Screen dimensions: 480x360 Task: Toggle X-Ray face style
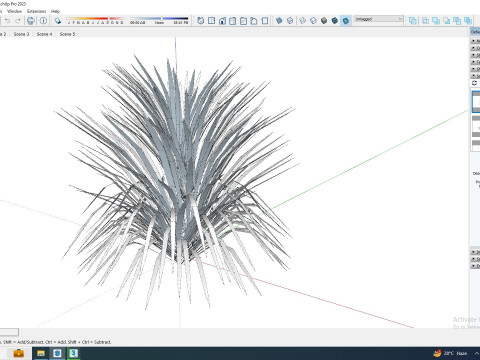[x=279, y=21]
